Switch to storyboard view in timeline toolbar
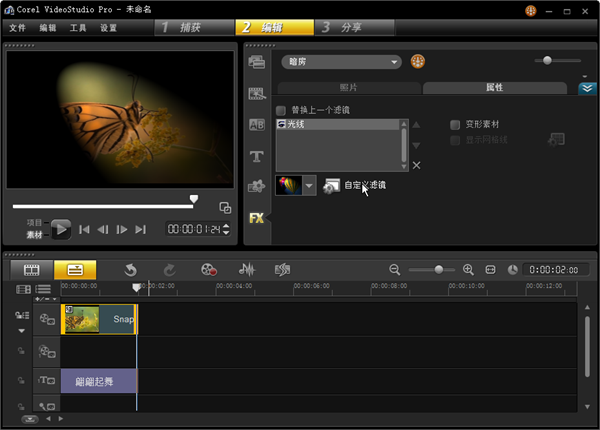Viewport: 600px width, 430px height. click(x=32, y=269)
